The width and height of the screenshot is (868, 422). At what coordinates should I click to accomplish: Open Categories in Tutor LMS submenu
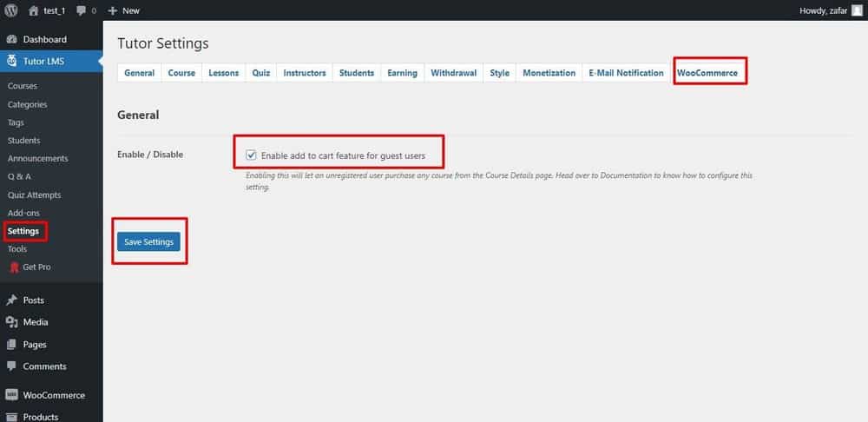click(27, 105)
